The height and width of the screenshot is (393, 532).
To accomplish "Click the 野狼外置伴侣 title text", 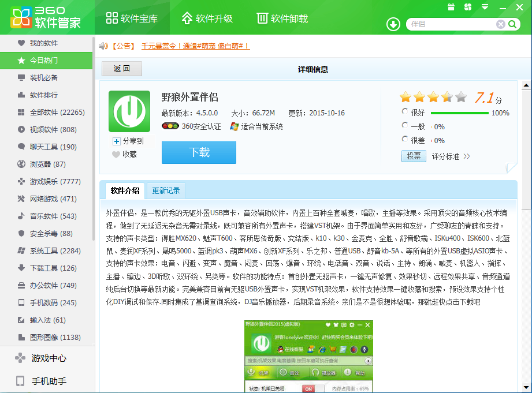I will point(190,98).
